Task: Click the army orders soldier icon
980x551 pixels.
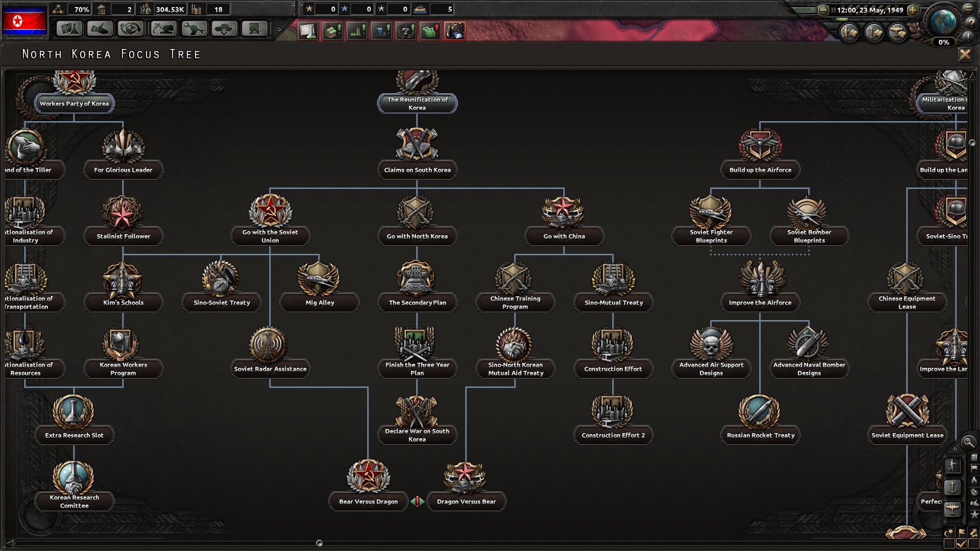Action: 849,33
